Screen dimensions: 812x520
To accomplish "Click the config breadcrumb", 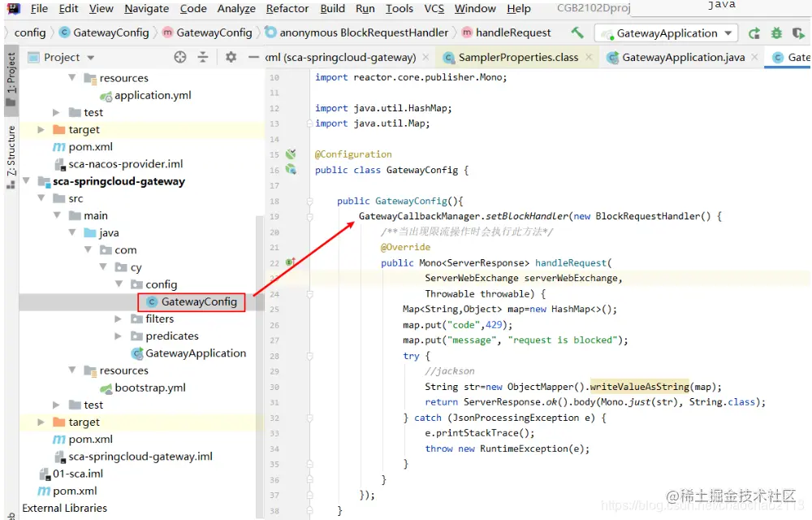I will [x=30, y=32].
